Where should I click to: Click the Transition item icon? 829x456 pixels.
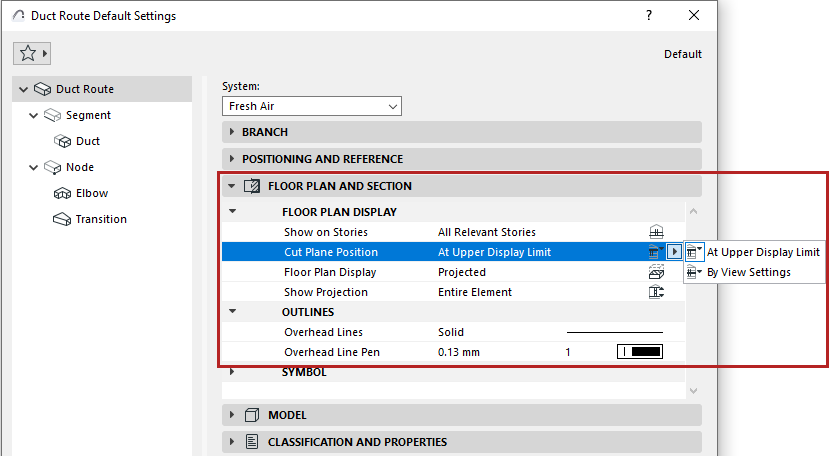point(62,219)
